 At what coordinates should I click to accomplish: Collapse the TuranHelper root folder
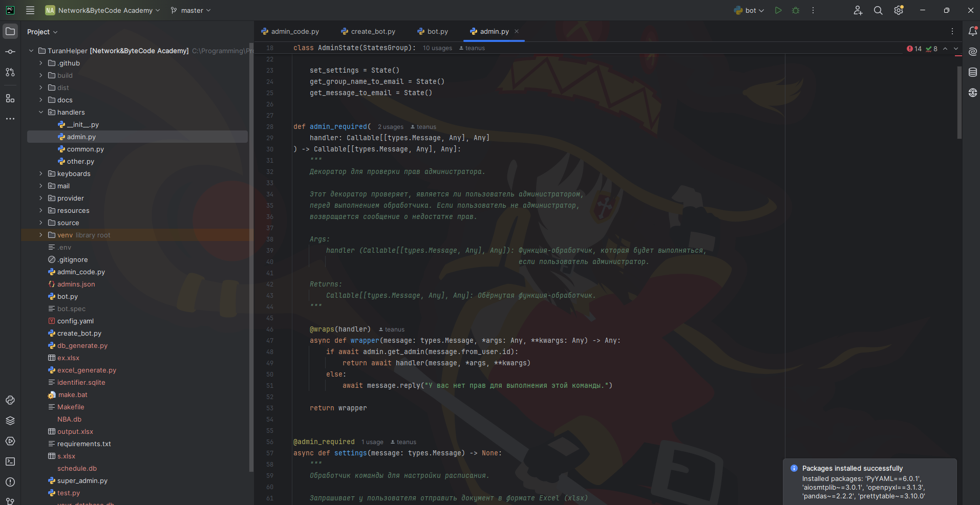point(31,51)
